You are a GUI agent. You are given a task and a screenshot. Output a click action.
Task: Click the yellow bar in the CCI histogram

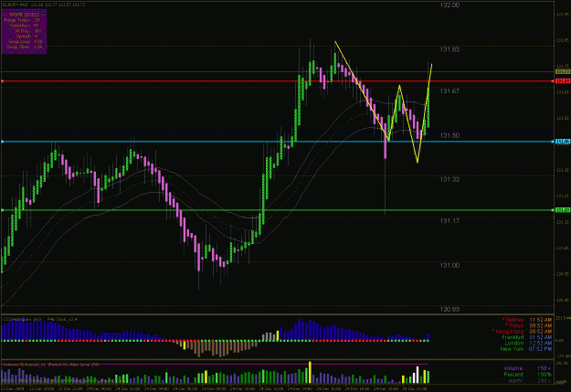pyautogui.click(x=278, y=335)
